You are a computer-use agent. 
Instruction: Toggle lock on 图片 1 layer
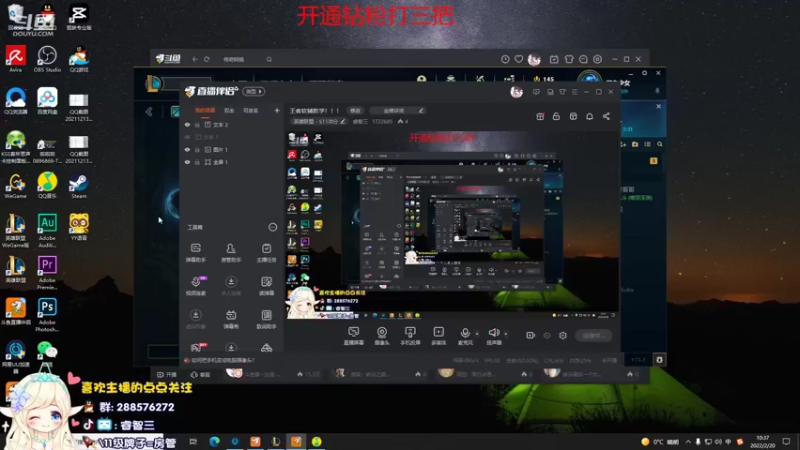tap(197, 149)
